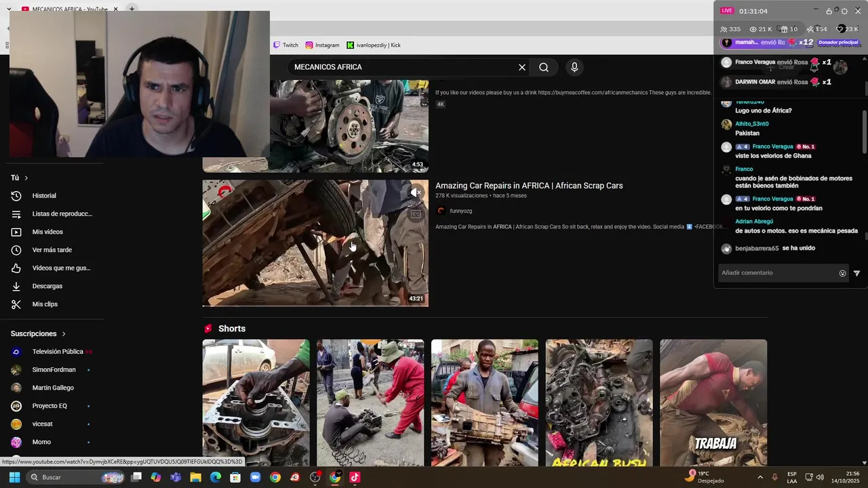The width and height of the screenshot is (868, 488).
Task: Click the Donador principal badge
Action: click(839, 43)
